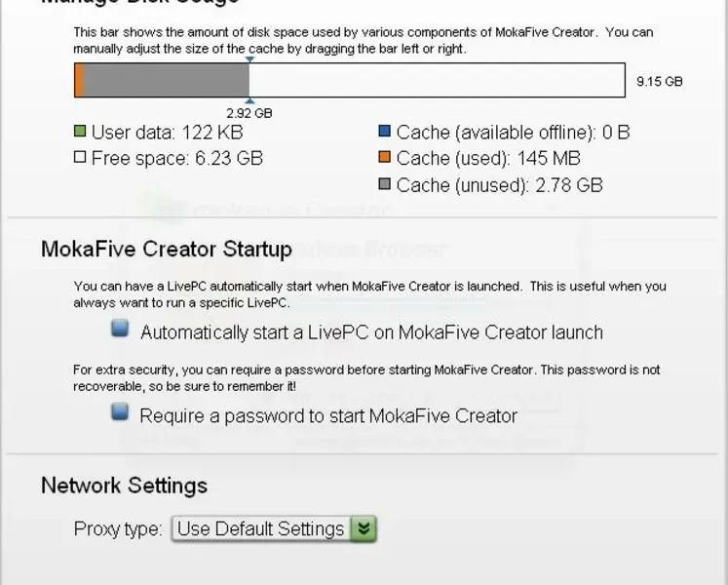This screenshot has width=728, height=585.
Task: Click the gray unused-cache portion of disk bar
Action: [166, 80]
